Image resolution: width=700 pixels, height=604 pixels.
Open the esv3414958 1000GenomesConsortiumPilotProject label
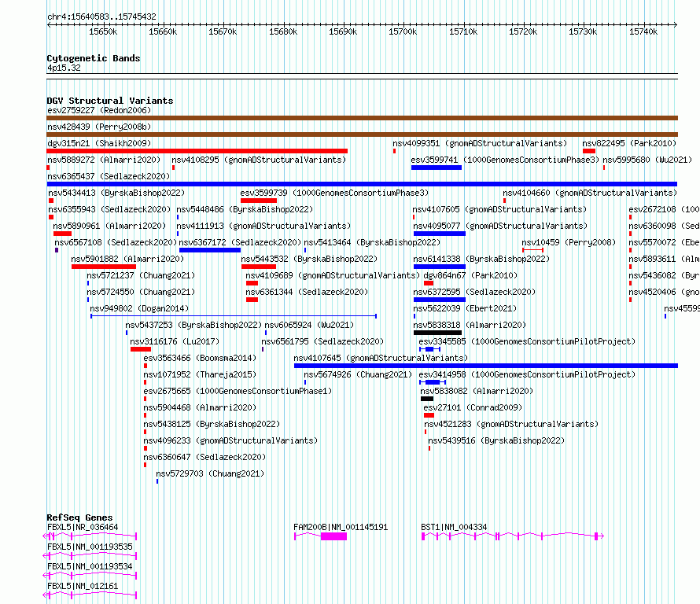click(x=527, y=374)
